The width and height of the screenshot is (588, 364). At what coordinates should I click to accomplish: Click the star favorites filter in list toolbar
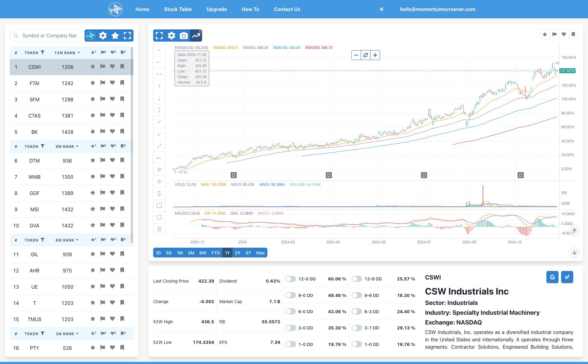(x=115, y=36)
